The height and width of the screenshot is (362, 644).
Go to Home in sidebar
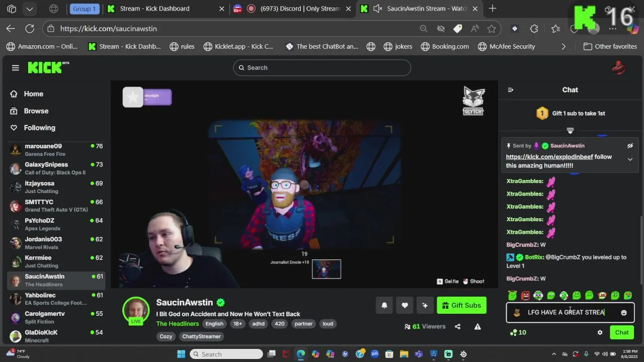33,94
